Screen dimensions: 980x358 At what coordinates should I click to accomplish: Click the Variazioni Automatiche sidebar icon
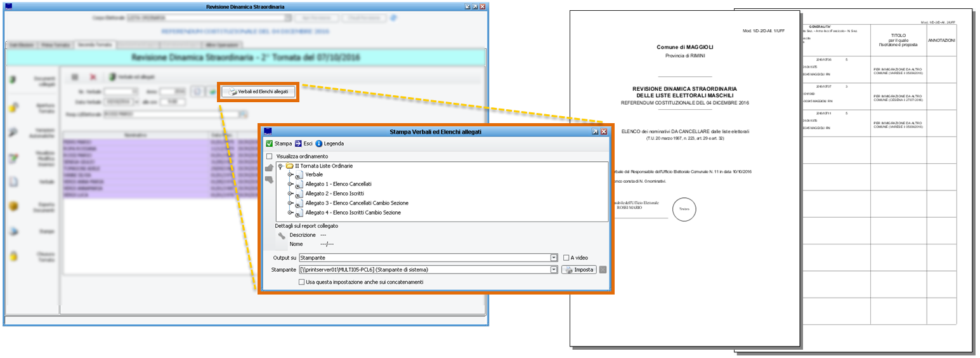[x=13, y=133]
